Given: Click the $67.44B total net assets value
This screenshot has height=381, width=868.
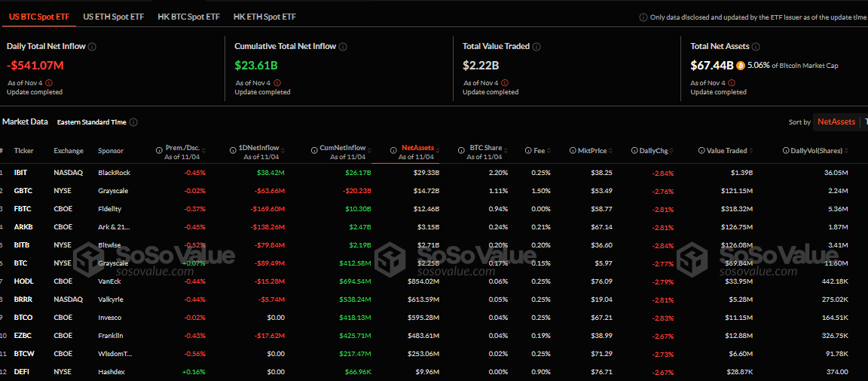Looking at the screenshot, I should (x=712, y=66).
